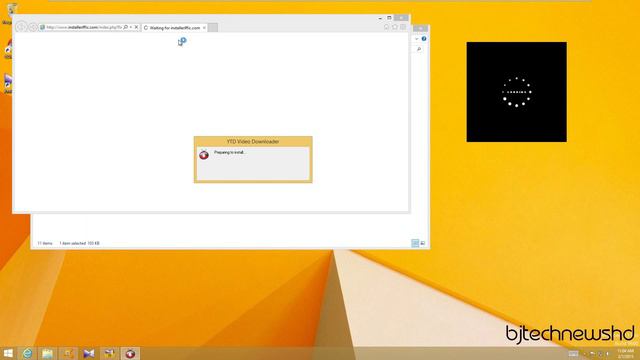The height and width of the screenshot is (360, 640).
Task: Open File Explorer from the taskbar
Action: 47,353
